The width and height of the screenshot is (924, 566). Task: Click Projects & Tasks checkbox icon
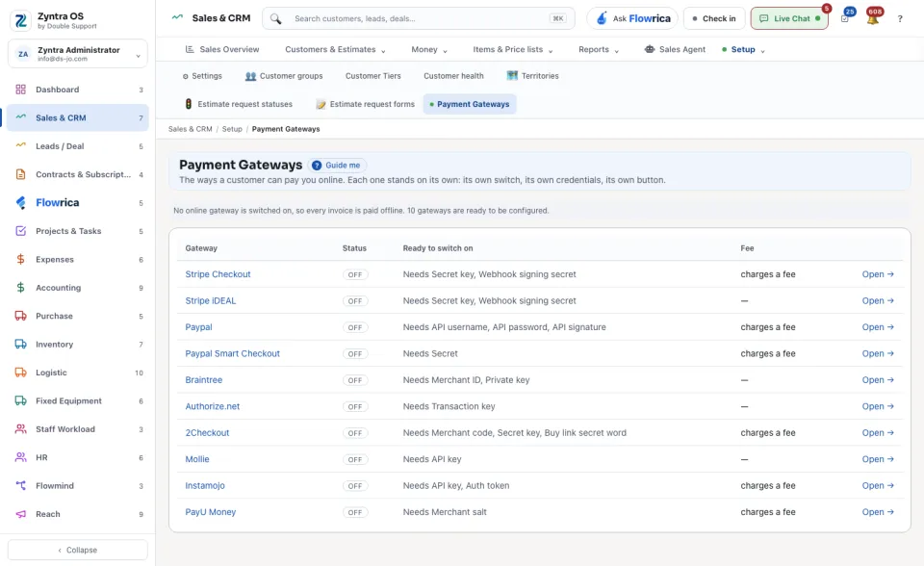20,231
